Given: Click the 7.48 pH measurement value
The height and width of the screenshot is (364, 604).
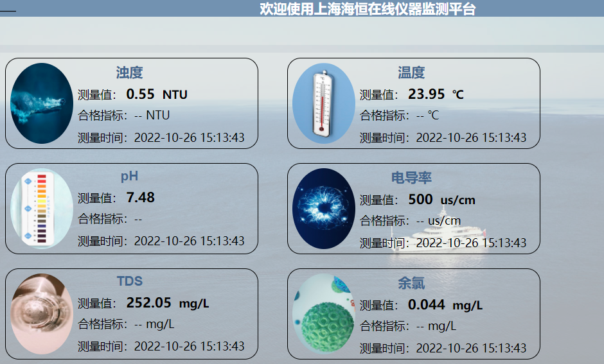Looking at the screenshot, I should [140, 198].
